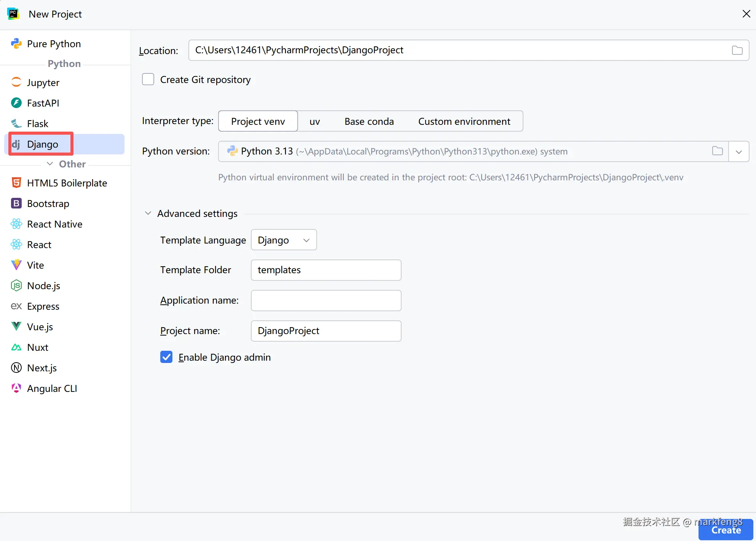Click the Flask project icon
The image size is (756, 541).
16,123
